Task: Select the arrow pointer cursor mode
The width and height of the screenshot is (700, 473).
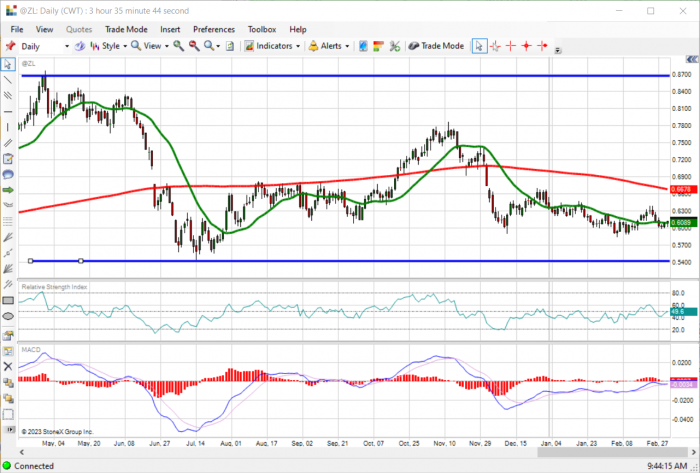Action: (x=479, y=46)
